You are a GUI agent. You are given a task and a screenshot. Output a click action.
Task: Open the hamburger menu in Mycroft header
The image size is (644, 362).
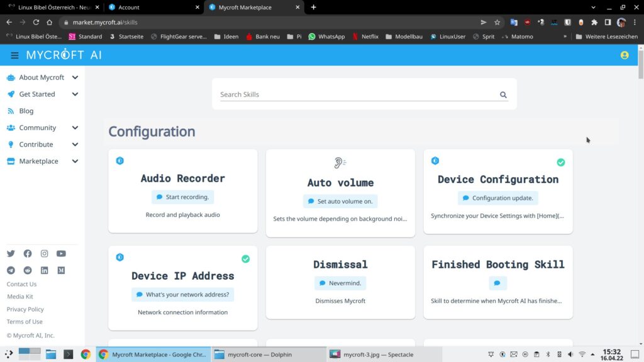click(x=14, y=55)
